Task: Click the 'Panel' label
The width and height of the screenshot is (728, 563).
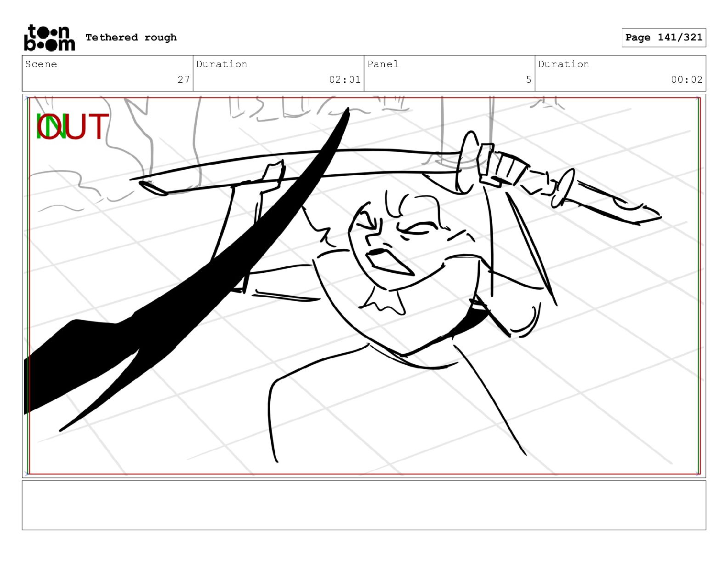Action: pyautogui.click(x=383, y=64)
